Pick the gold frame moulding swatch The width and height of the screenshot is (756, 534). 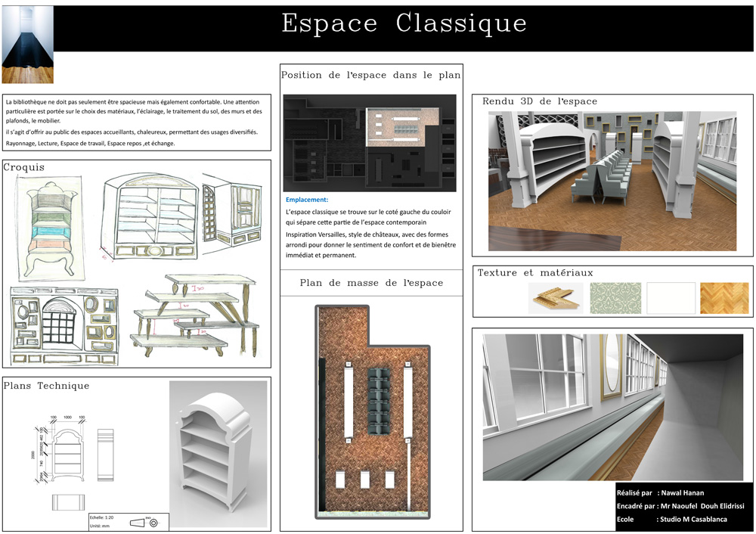(556, 298)
